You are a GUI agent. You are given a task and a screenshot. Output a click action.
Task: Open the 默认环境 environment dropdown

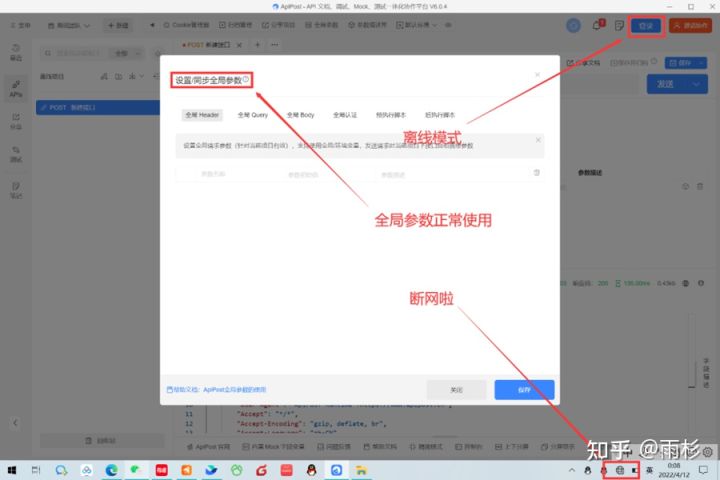[416, 25]
